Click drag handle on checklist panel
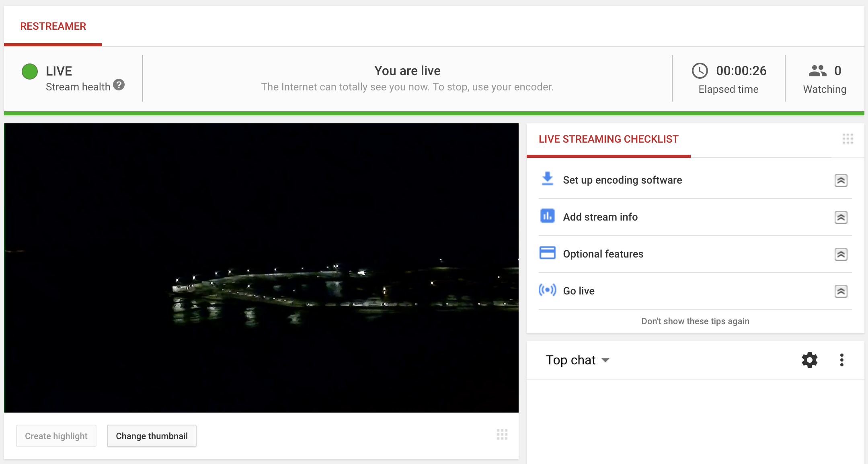Viewport: 868px width, 464px height. (847, 139)
